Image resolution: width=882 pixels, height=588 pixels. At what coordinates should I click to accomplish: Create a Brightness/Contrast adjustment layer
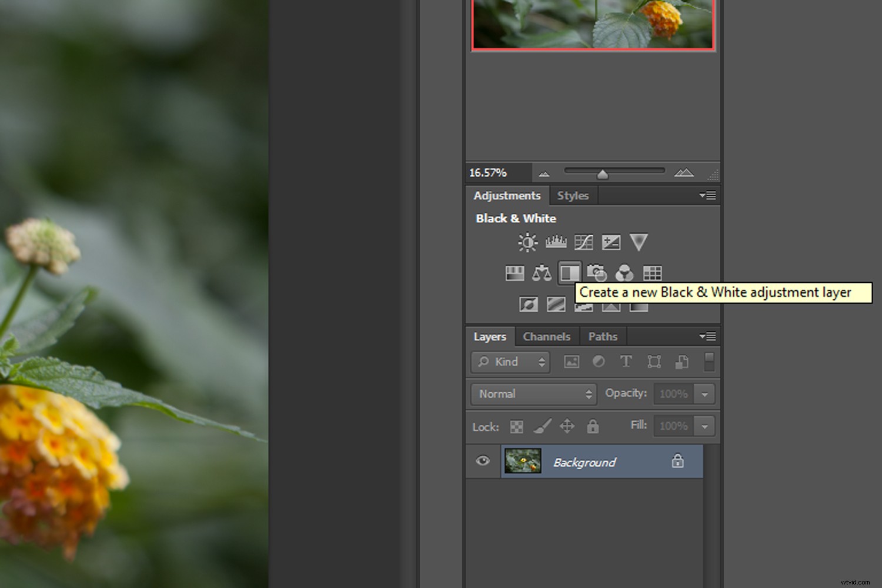(x=527, y=242)
